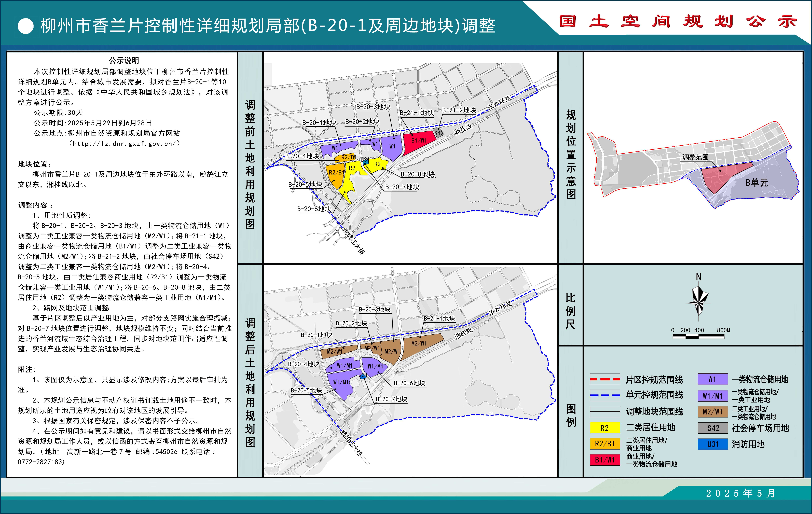Click the 公示期限:30天 line

pos(58,113)
